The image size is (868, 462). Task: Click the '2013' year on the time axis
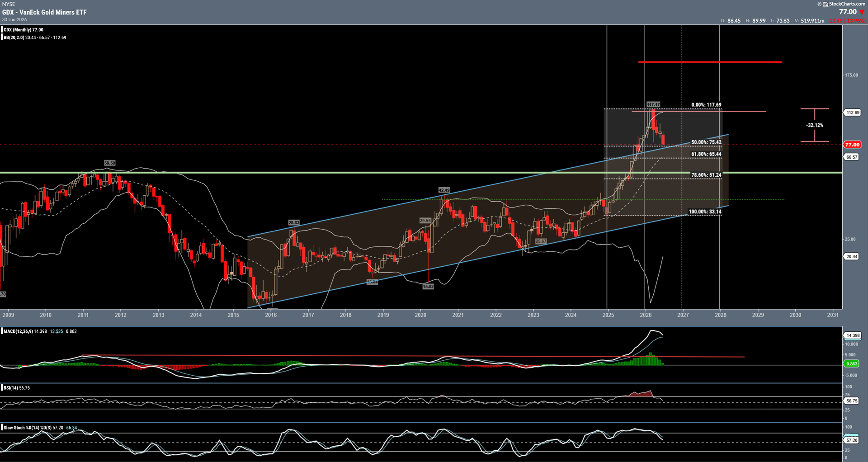pyautogui.click(x=159, y=315)
